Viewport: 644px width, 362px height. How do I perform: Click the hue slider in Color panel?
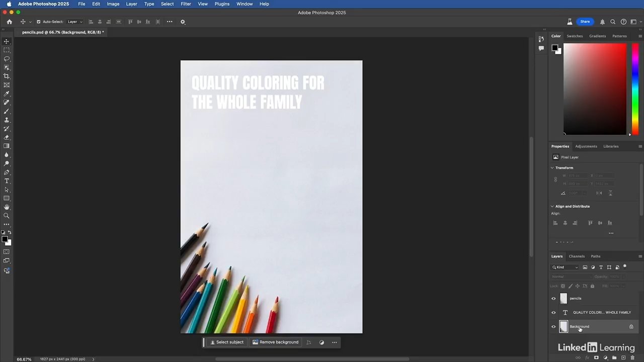[635, 88]
